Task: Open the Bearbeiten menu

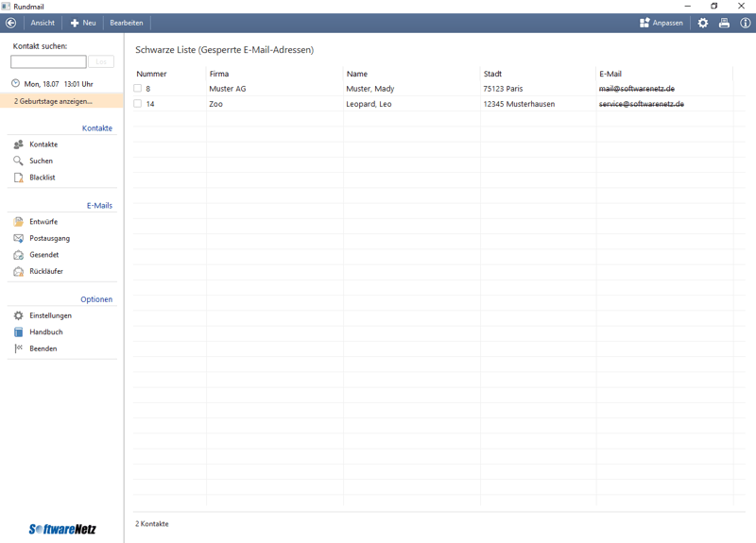Action: click(127, 23)
